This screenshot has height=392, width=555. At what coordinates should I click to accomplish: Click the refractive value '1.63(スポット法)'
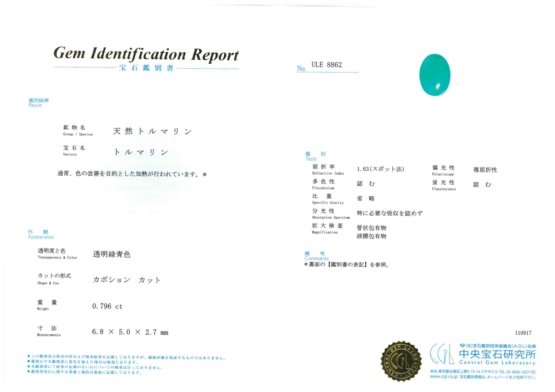381,169
